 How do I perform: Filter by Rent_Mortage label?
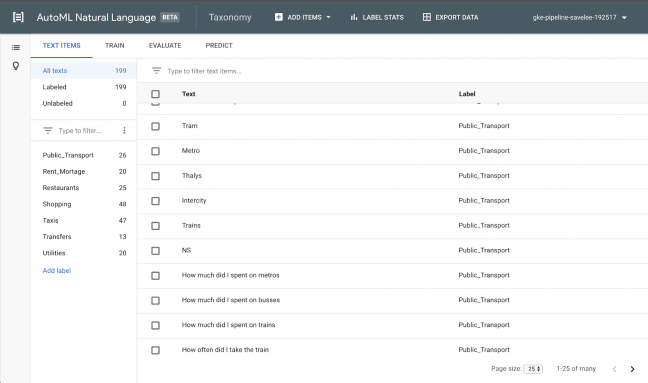pos(84,171)
